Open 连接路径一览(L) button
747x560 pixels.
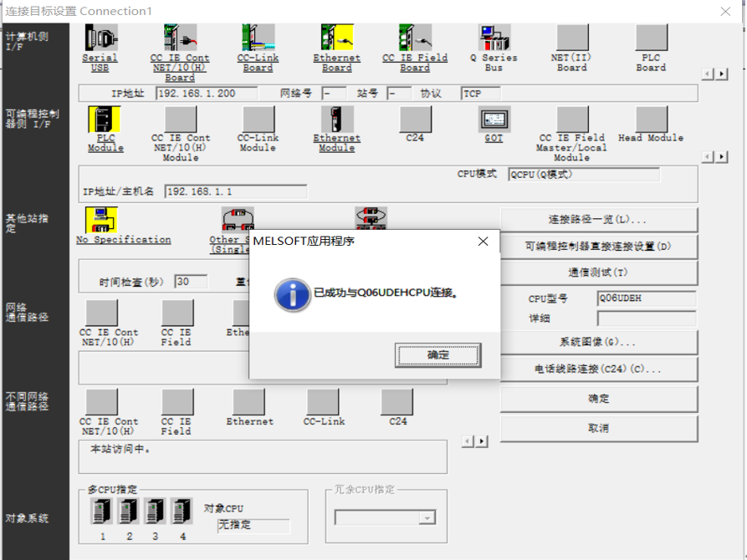point(599,220)
